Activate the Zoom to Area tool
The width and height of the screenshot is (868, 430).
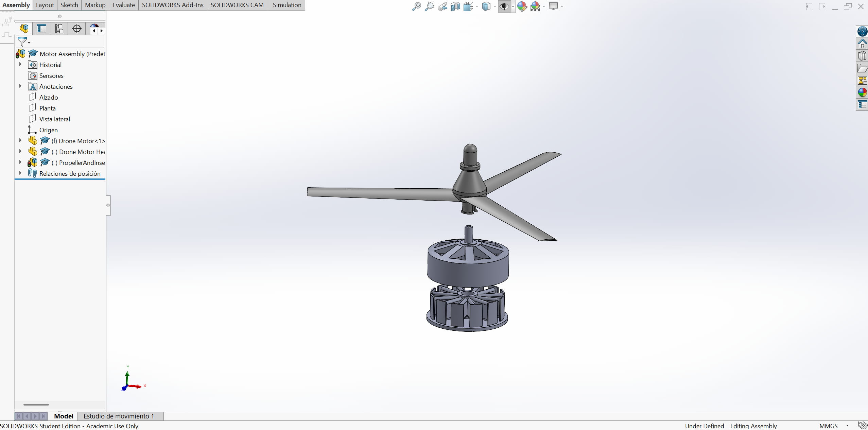point(429,6)
